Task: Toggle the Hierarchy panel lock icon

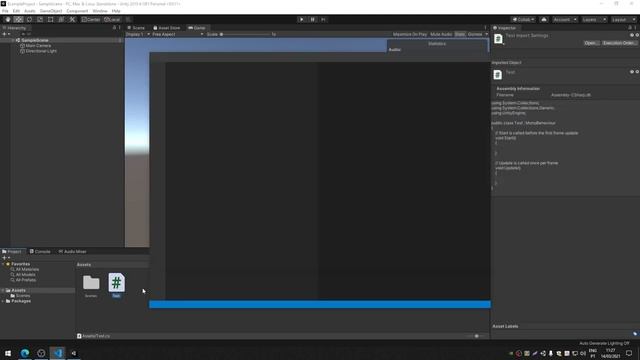Action: click(x=114, y=28)
